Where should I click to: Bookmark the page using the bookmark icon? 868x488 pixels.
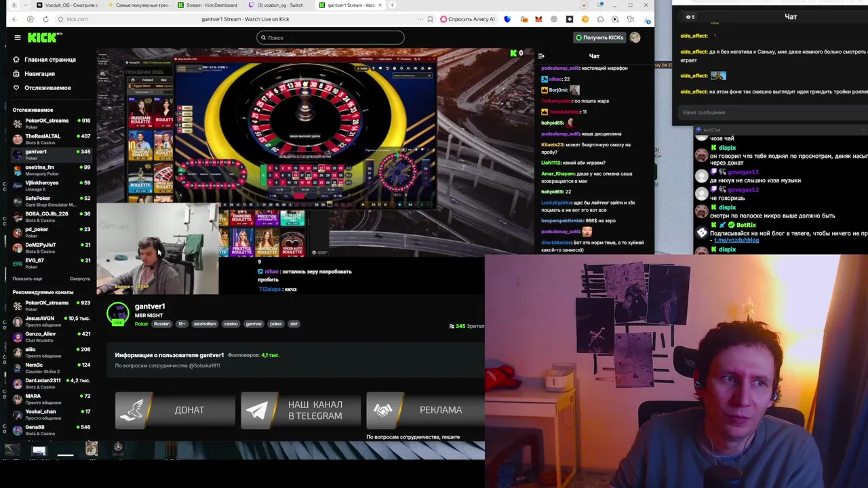click(x=430, y=19)
